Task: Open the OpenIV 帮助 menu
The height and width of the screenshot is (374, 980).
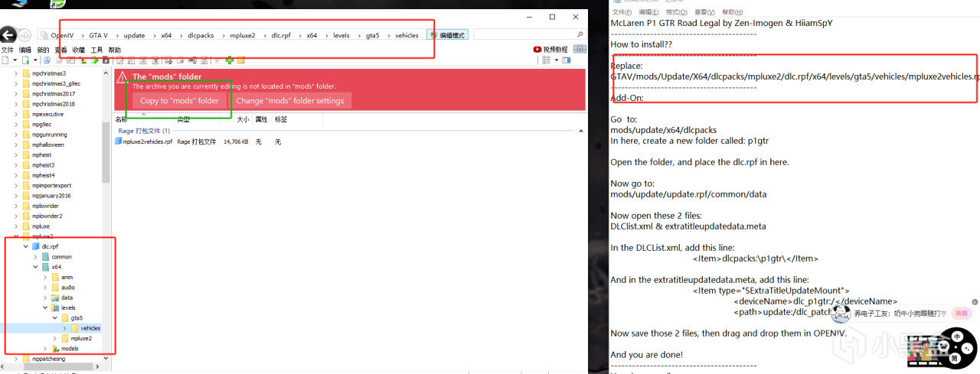Action: coord(115,50)
